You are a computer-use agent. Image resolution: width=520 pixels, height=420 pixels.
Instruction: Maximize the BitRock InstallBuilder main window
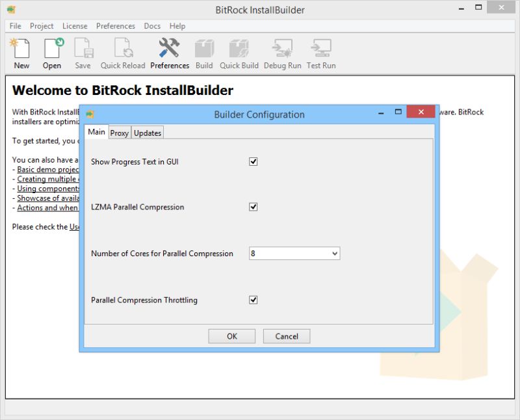pos(478,7)
